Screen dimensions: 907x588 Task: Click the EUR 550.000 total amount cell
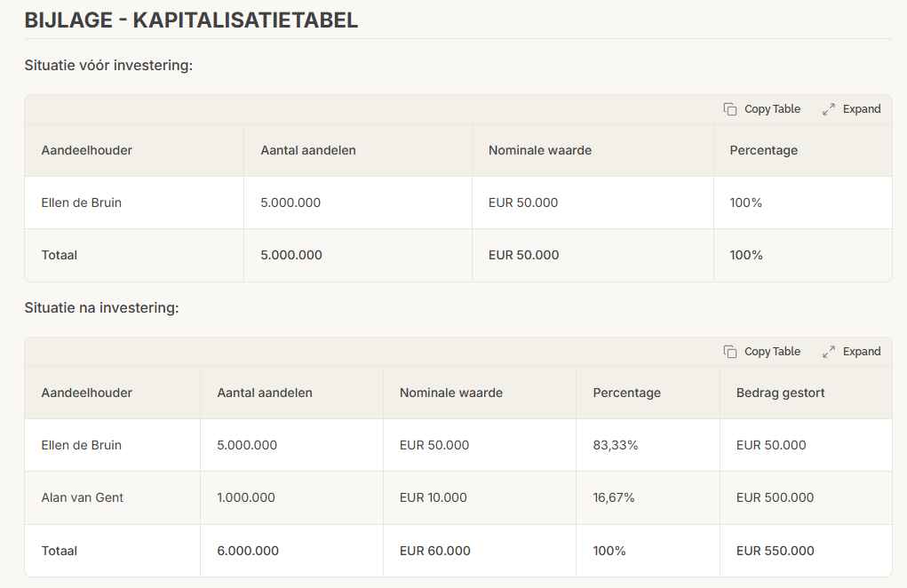[775, 551]
